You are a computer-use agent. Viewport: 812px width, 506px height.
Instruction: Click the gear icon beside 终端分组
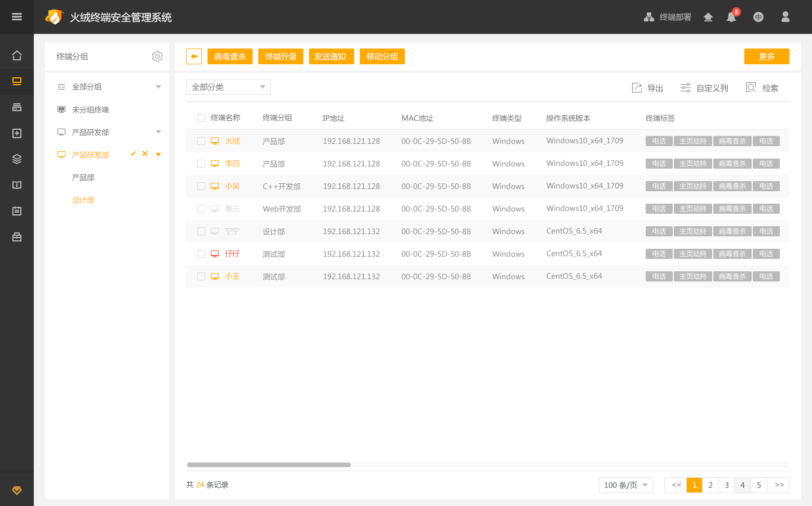[x=157, y=56]
